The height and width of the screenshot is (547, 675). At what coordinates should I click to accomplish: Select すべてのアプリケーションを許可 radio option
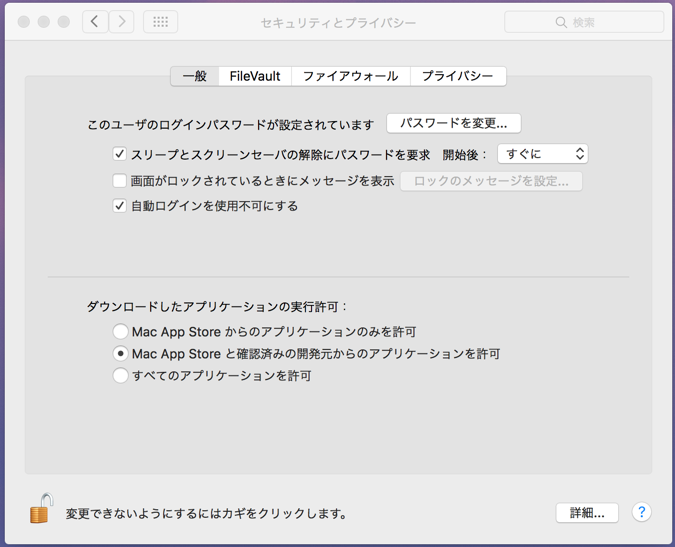pyautogui.click(x=120, y=375)
